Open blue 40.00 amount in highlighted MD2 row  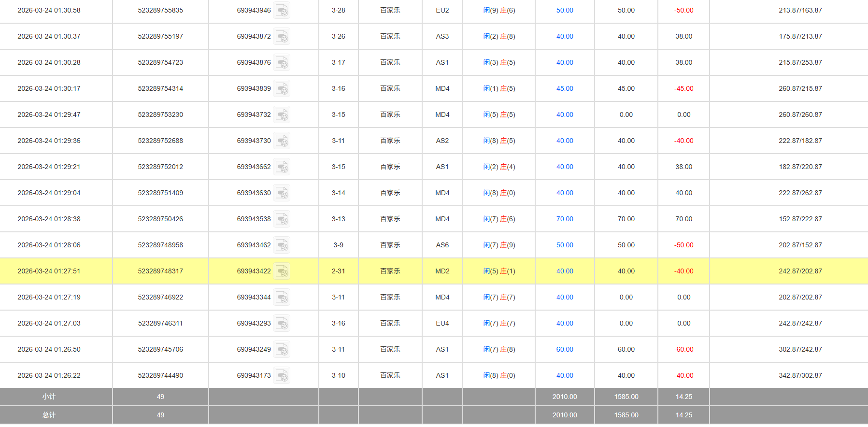(x=564, y=271)
